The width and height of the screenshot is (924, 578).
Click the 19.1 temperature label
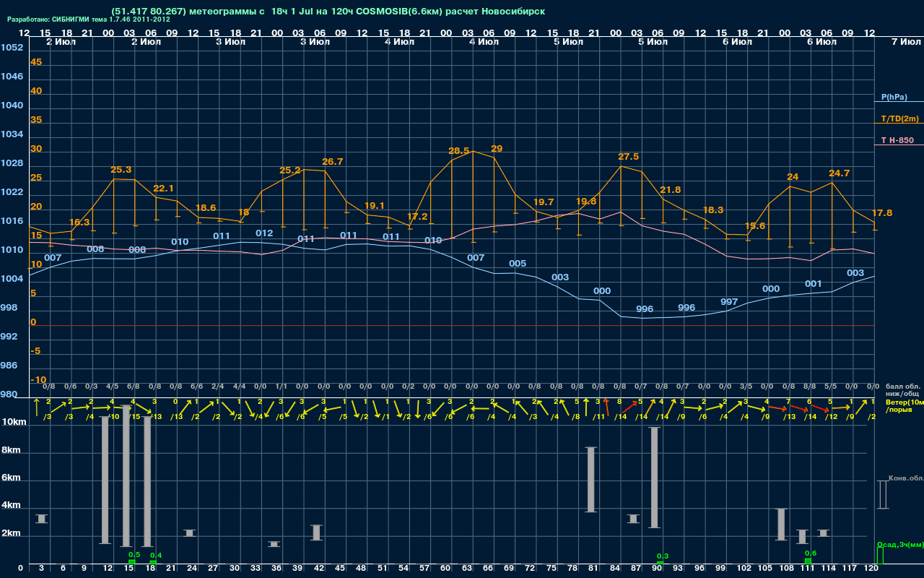coord(375,206)
